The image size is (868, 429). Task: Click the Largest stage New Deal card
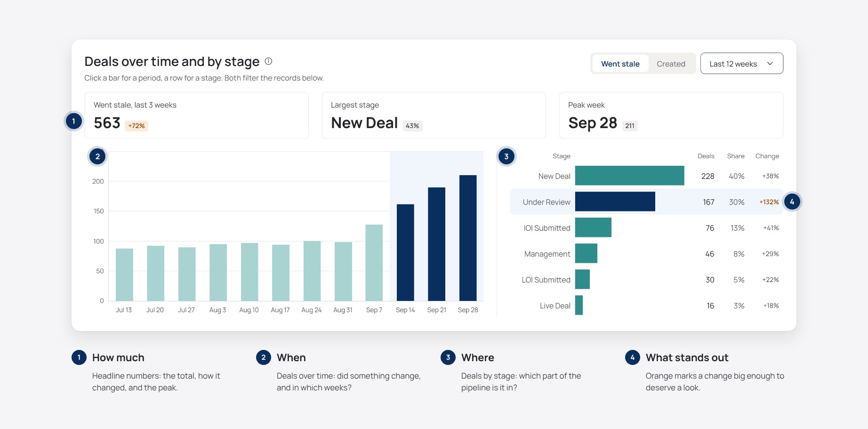434,115
